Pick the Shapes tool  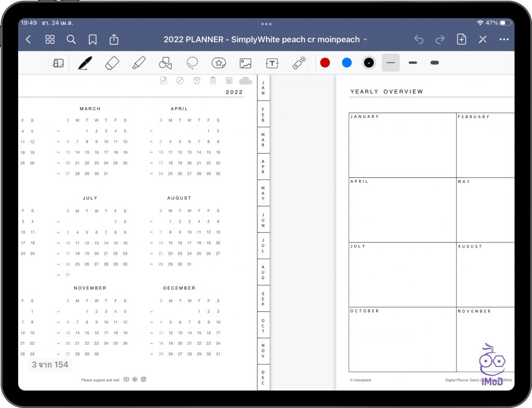tap(165, 63)
